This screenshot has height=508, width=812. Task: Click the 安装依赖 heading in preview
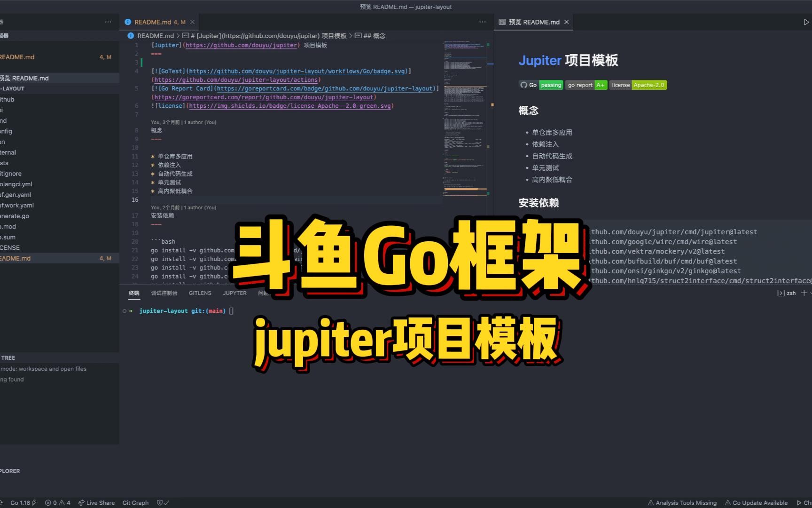point(539,203)
